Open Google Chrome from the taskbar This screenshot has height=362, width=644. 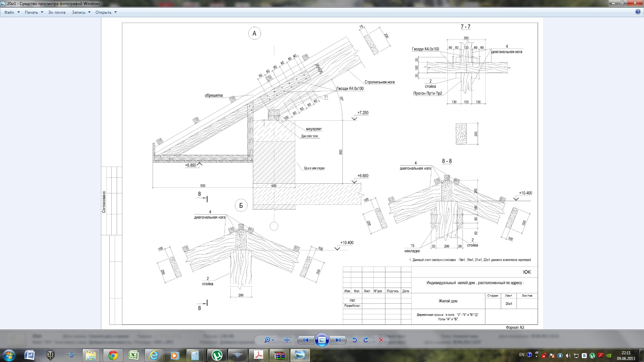coord(113,355)
